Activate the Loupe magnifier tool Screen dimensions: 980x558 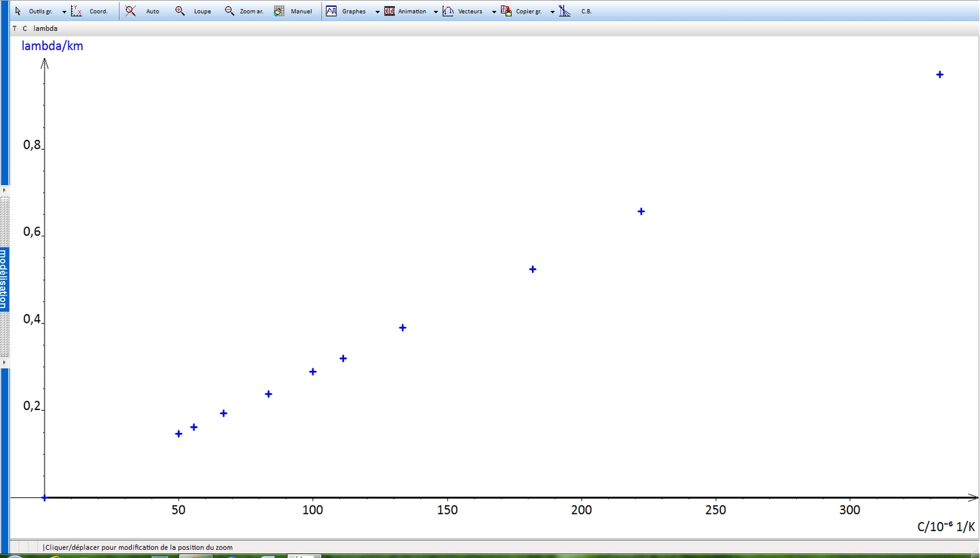pos(180,11)
